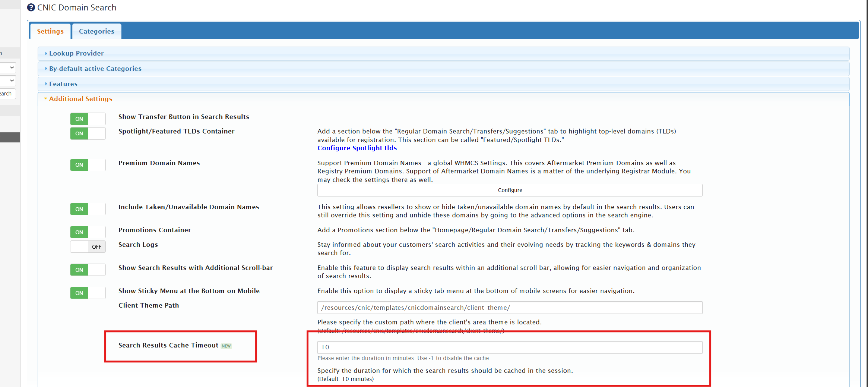This screenshot has width=868, height=387.
Task: Click the Additional Settings down-arrow icon
Action: coord(45,99)
